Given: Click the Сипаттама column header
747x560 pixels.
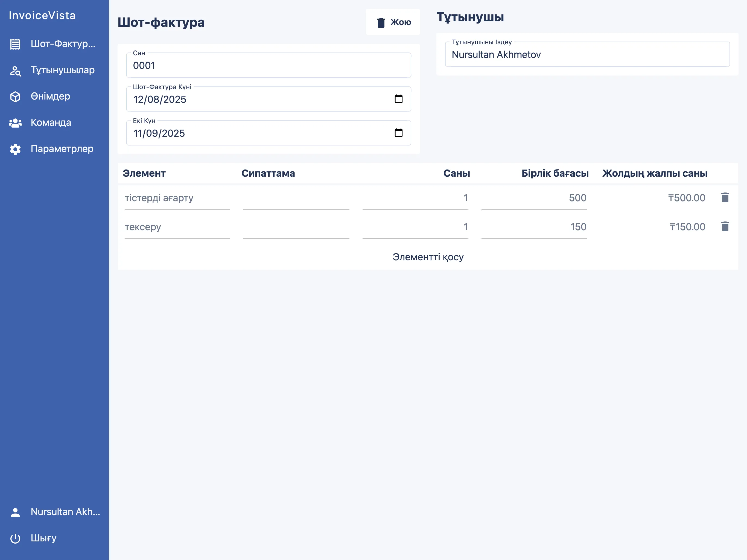Looking at the screenshot, I should [x=268, y=173].
